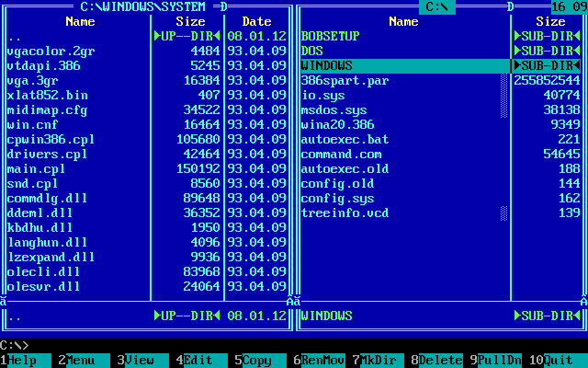Click SUB-DIR label of BOBSETUP row
Viewport: 588px width, 368px height.
click(548, 36)
